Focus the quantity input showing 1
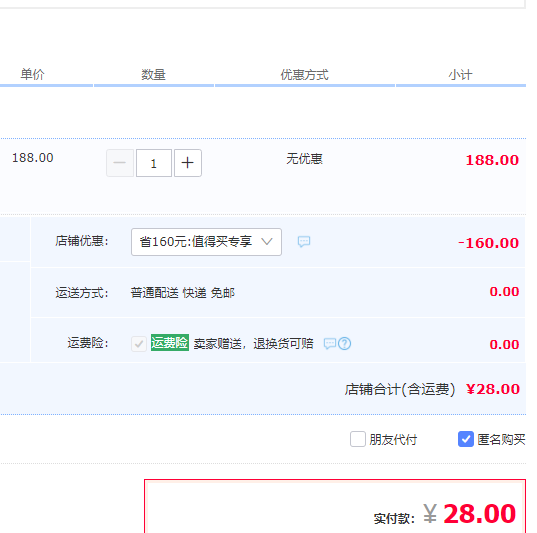The image size is (537, 533). (x=154, y=163)
